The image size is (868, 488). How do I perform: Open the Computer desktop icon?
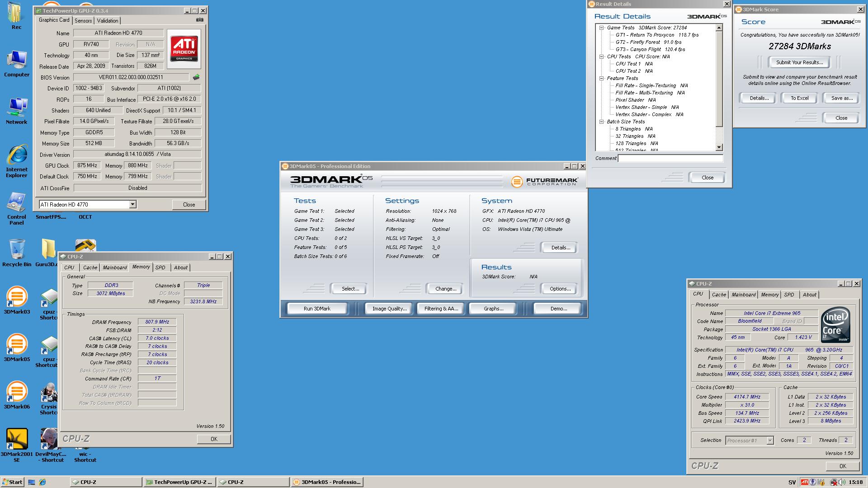(17, 64)
